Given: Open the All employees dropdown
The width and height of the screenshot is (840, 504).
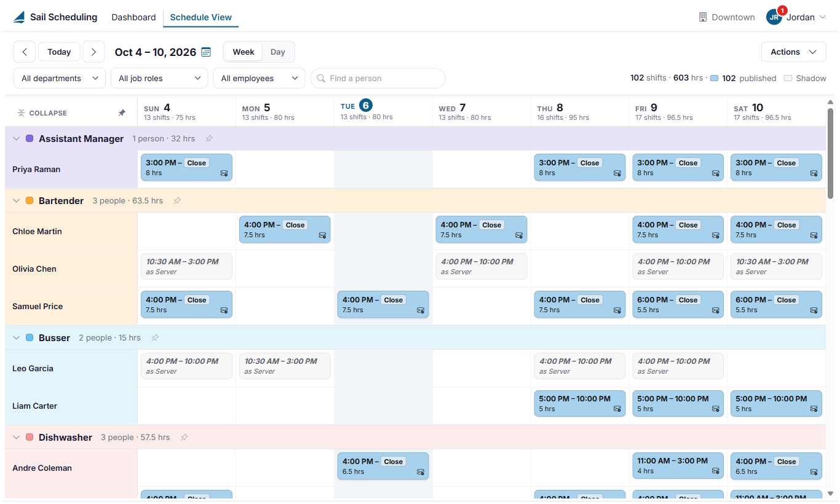Looking at the screenshot, I should click(x=259, y=79).
